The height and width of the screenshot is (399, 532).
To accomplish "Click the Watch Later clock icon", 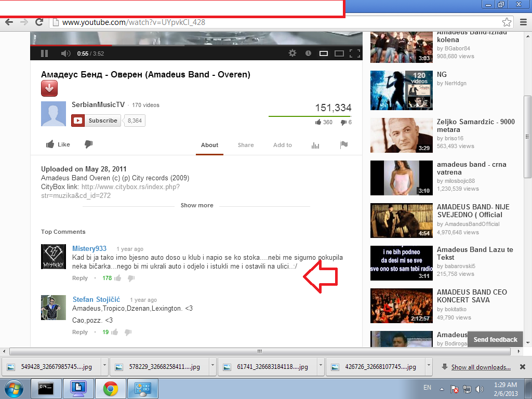I will tap(308, 54).
